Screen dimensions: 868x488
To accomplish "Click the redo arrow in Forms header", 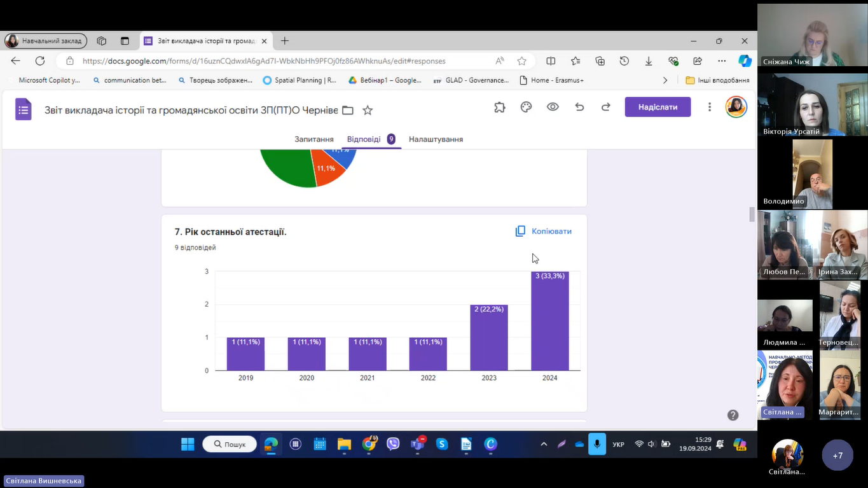I will coord(605,108).
